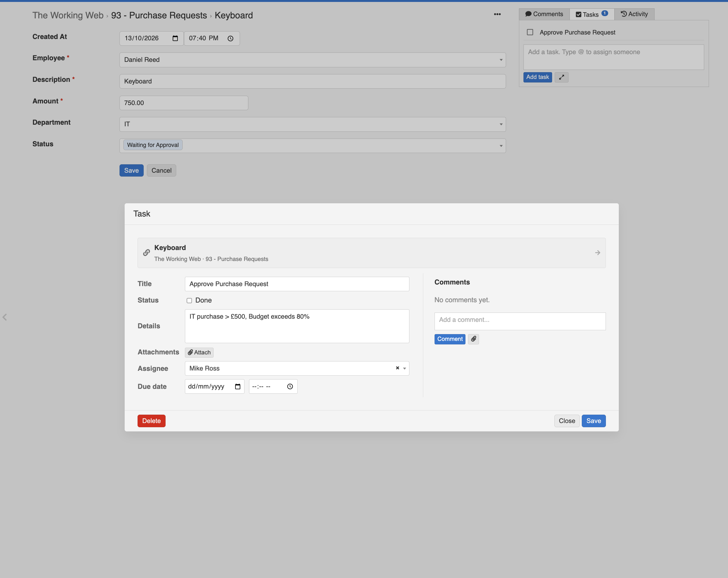Open the Status dropdown with Waiting for Approval

coord(312,146)
